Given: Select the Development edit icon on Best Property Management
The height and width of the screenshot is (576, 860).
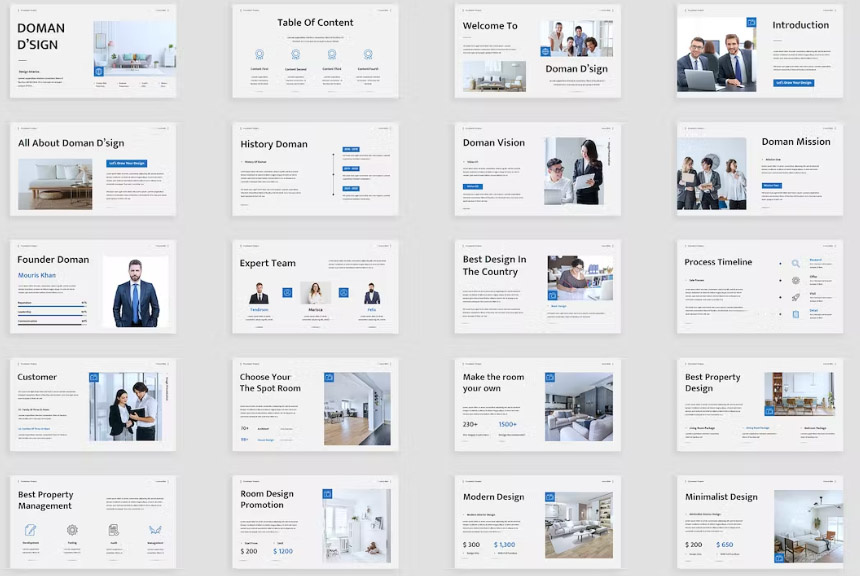Looking at the screenshot, I should pyautogui.click(x=31, y=530).
